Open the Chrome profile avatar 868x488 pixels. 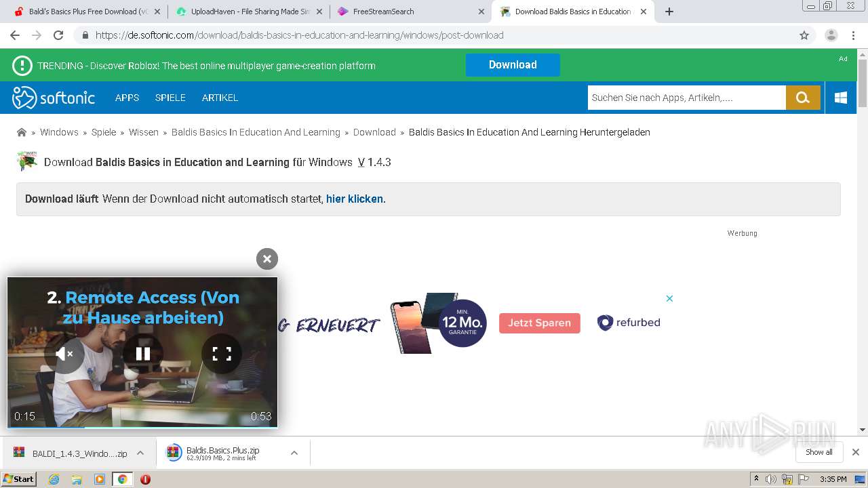click(x=831, y=35)
